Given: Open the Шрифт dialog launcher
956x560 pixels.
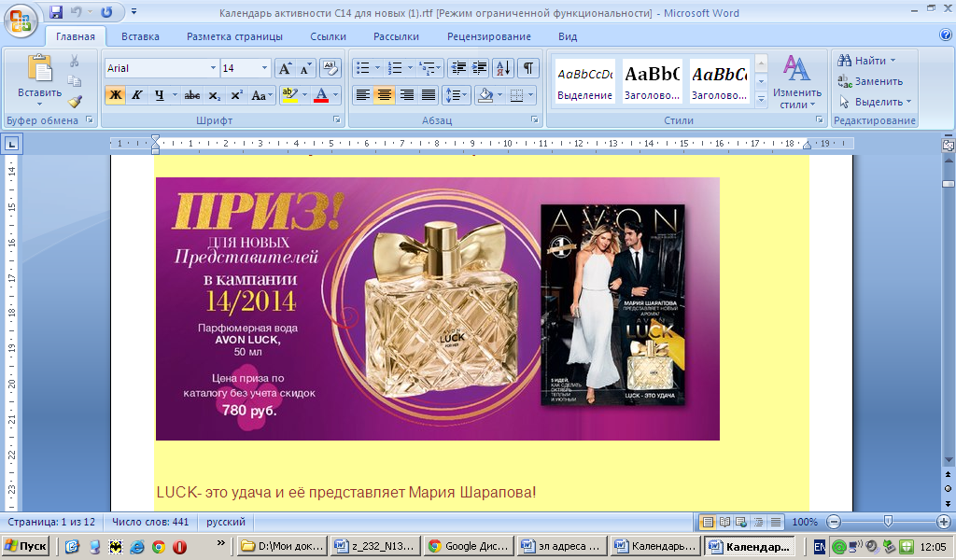Looking at the screenshot, I should click(x=336, y=120).
